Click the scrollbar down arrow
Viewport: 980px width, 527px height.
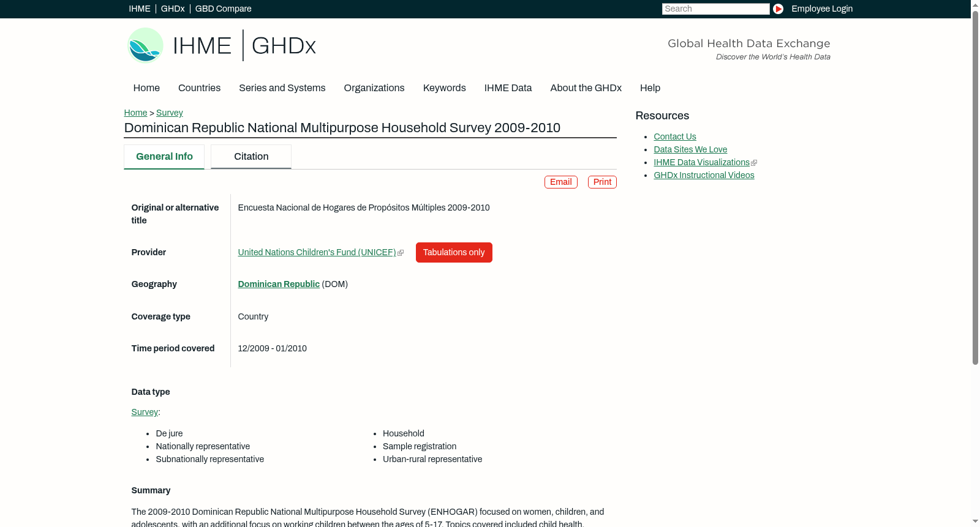pos(975,521)
